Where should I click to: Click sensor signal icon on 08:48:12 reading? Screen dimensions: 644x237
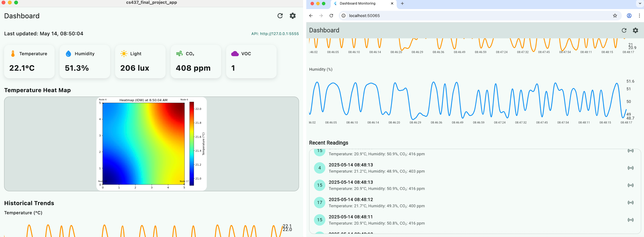[x=631, y=203]
